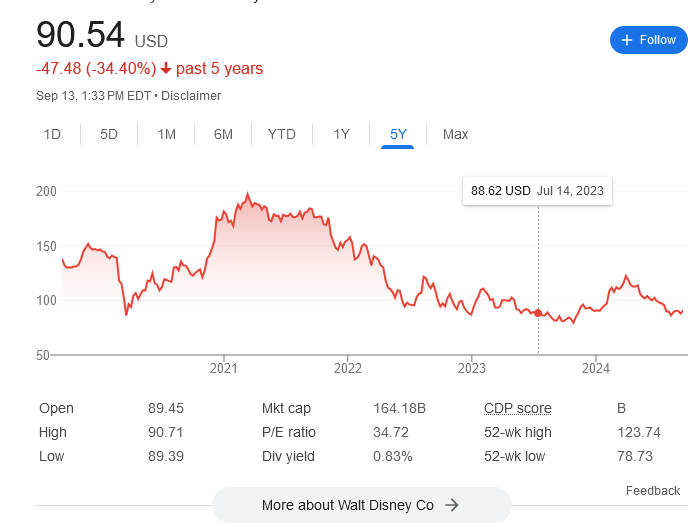
Task: Show the 1Y chart range
Action: (x=341, y=134)
